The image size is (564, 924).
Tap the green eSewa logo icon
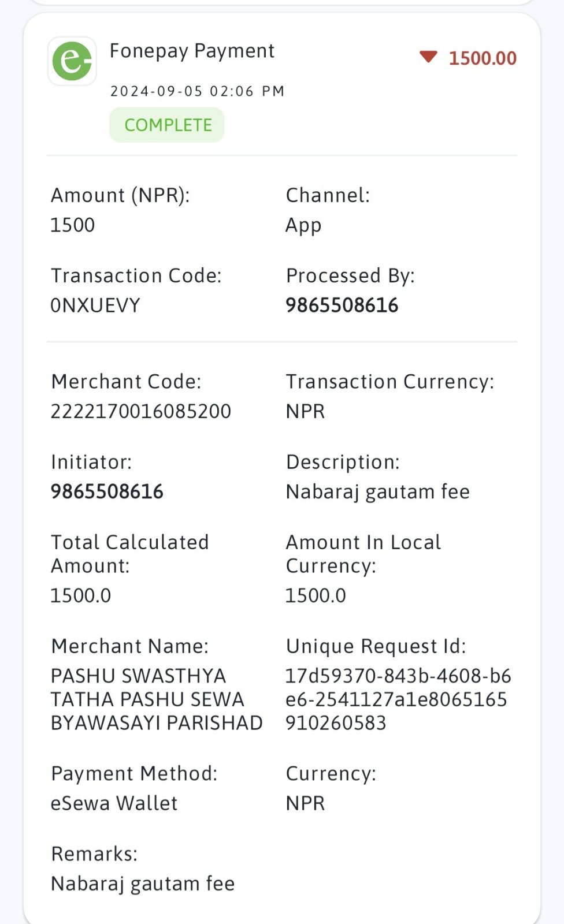tap(72, 61)
